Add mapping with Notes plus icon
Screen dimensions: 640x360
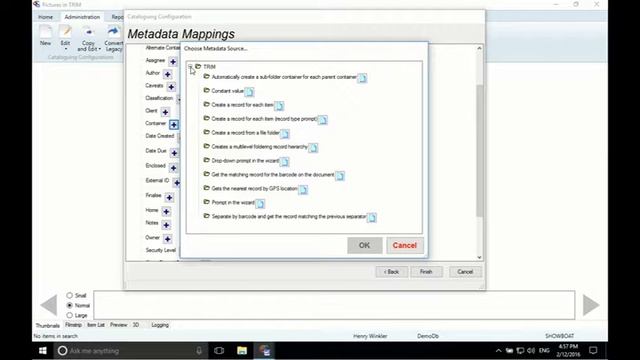pos(166,225)
